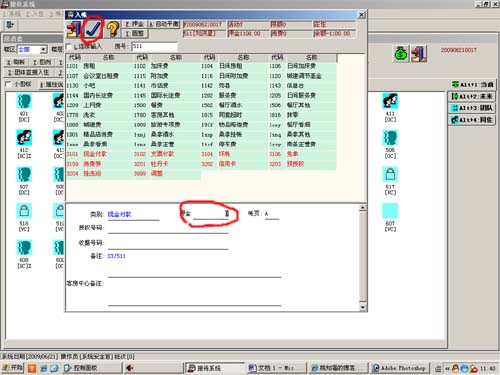Click the scroll down arrow in the details panel
The width and height of the screenshot is (500, 375).
(x=363, y=307)
